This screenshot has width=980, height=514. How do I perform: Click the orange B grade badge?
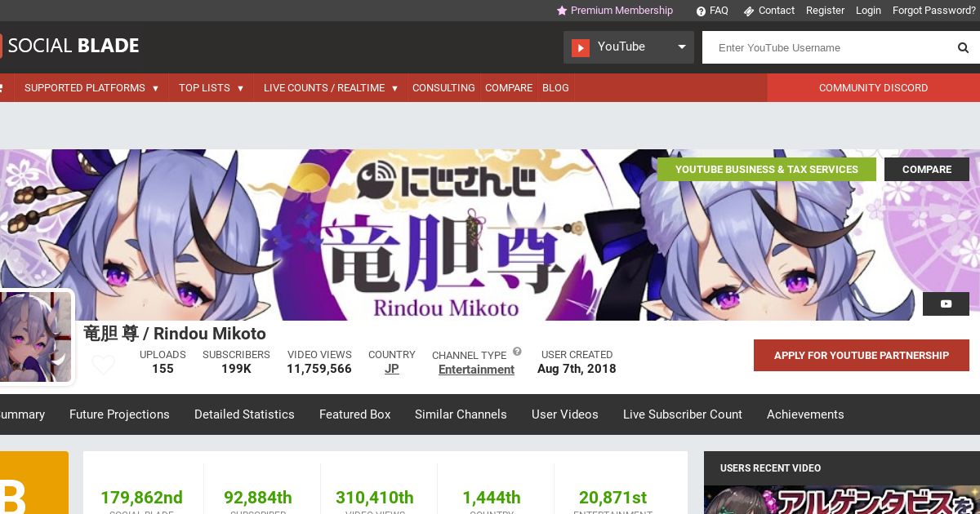34,483
